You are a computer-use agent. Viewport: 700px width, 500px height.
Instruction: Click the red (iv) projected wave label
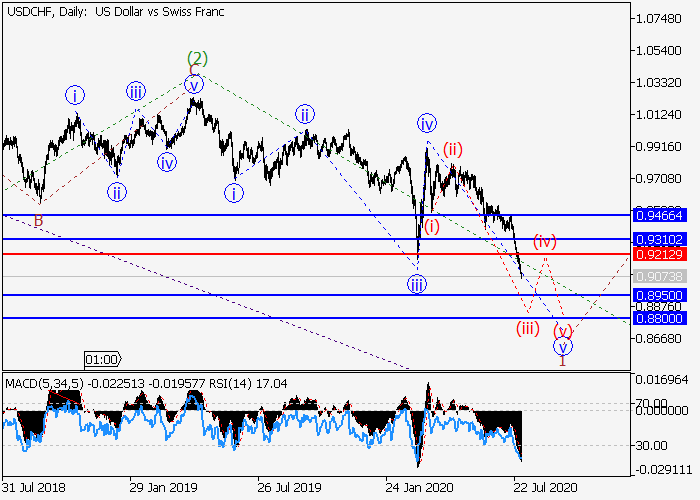point(544,241)
